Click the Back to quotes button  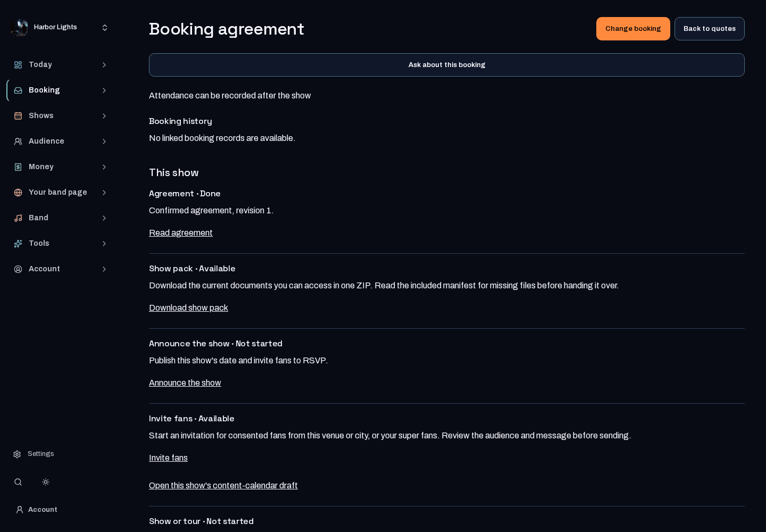click(710, 29)
